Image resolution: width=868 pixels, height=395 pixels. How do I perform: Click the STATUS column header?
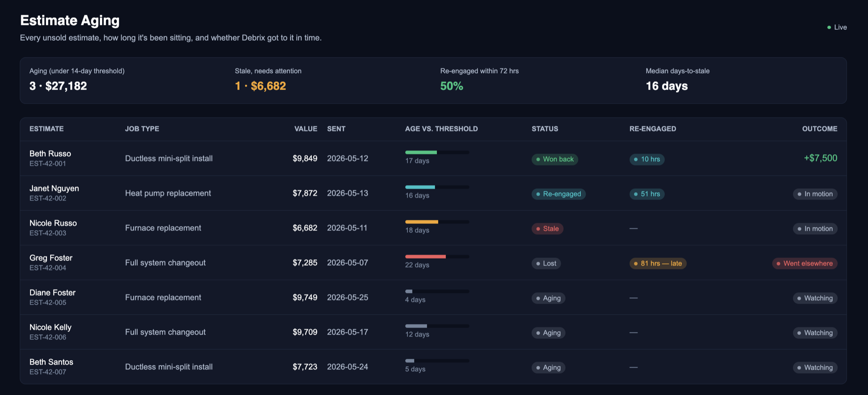(x=545, y=129)
